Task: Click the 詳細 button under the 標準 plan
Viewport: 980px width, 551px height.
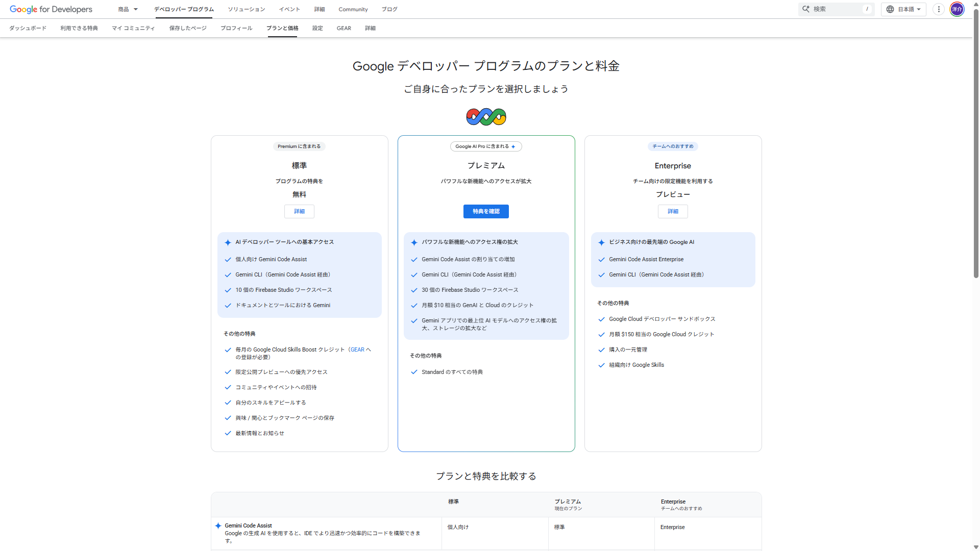Action: [299, 211]
